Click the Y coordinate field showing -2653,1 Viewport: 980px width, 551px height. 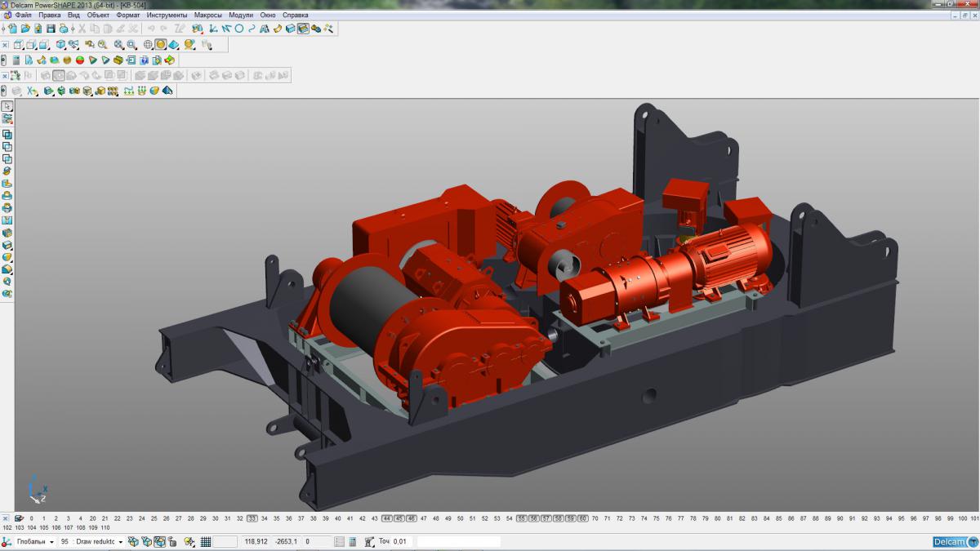click(x=286, y=542)
